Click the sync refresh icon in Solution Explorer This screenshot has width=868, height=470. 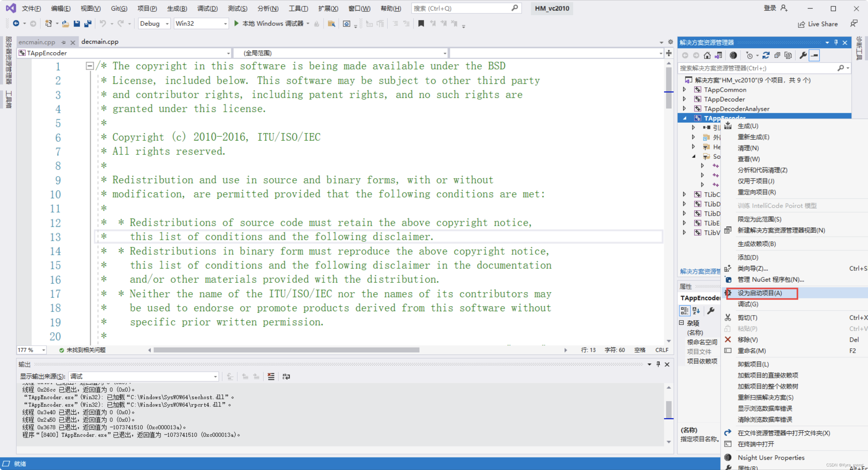[766, 55]
